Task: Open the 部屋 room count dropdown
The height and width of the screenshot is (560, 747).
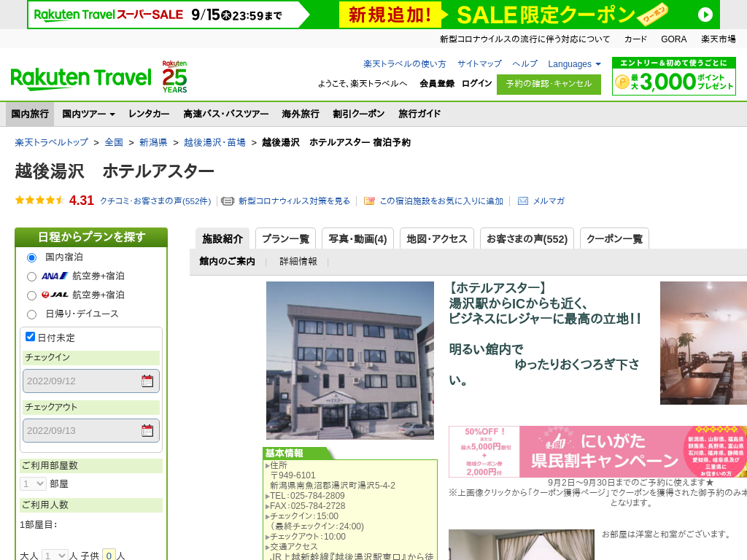Action: tap(33, 484)
